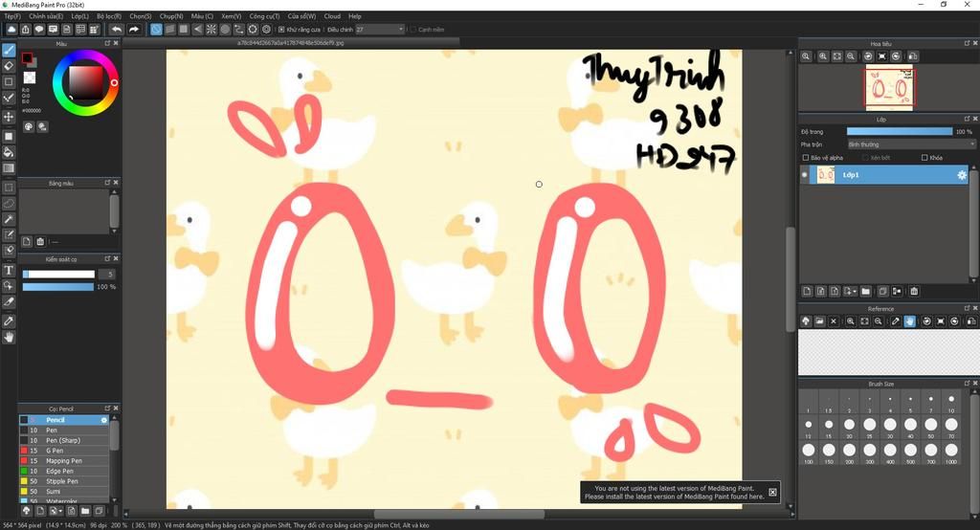This screenshot has height=530, width=980.
Task: Open the Cloud menu
Action: coord(332,16)
